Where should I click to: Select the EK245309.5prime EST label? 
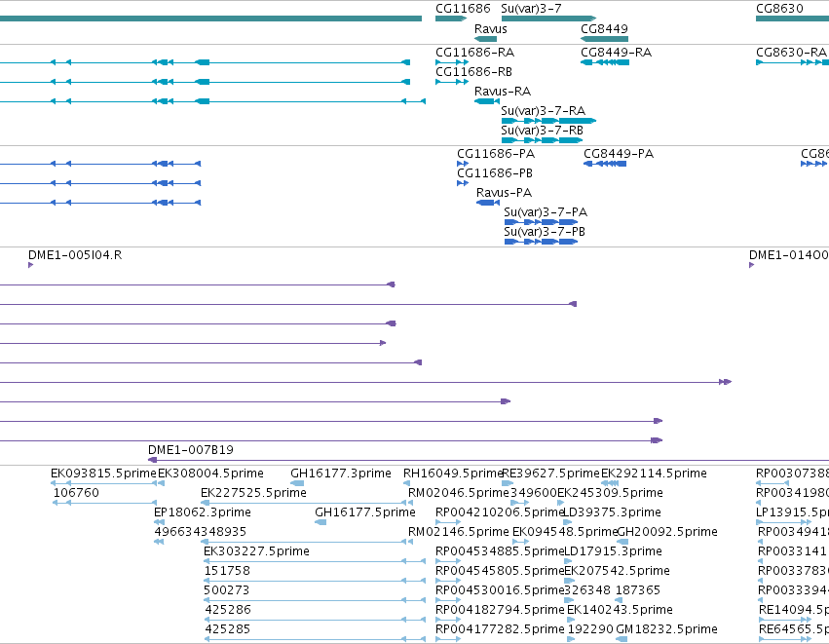tap(610, 493)
